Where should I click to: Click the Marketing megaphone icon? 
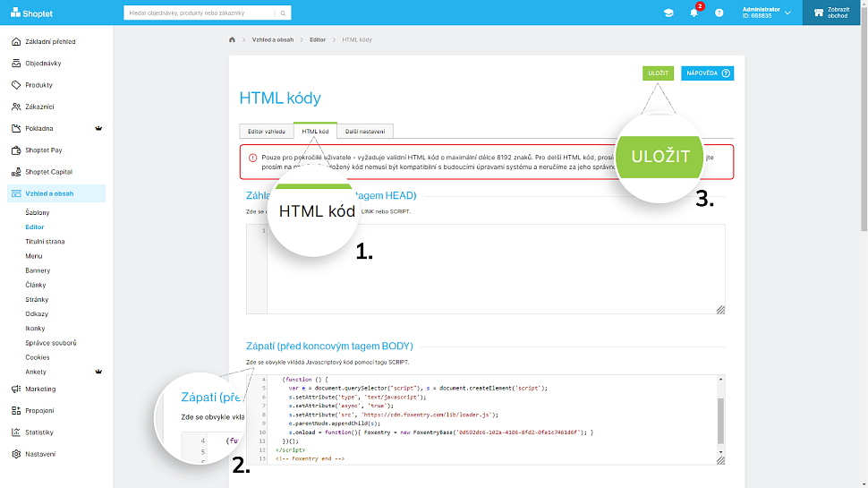16,389
